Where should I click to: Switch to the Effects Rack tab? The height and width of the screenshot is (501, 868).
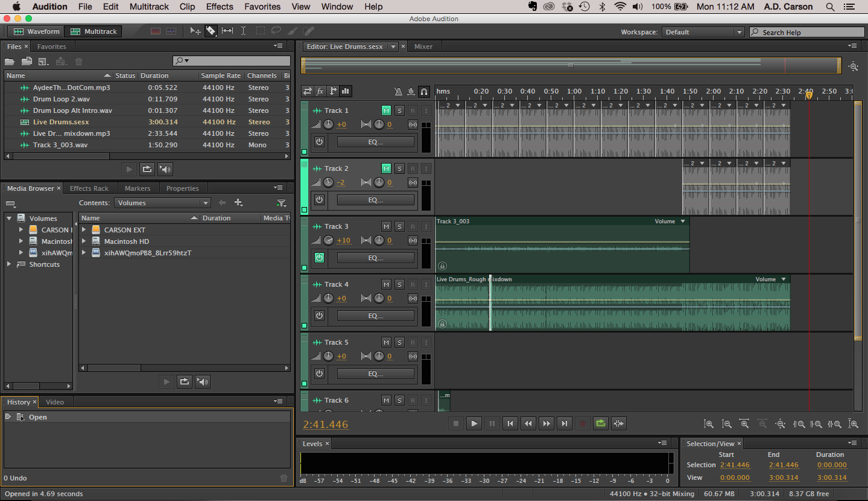pyautogui.click(x=89, y=188)
